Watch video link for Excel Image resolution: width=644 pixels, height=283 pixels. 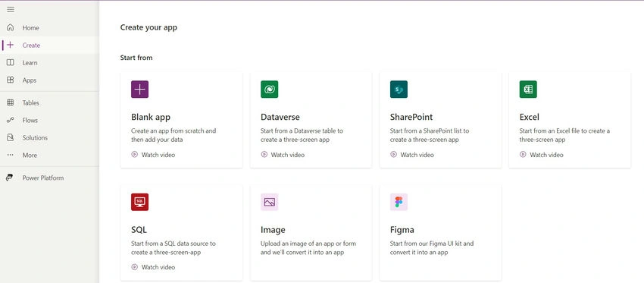(546, 155)
